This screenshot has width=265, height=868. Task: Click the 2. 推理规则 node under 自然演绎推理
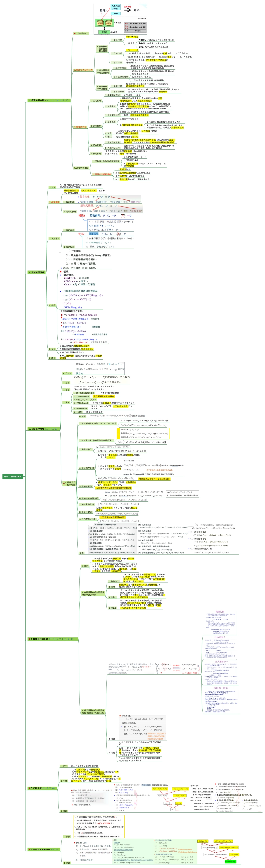tap(54, 202)
